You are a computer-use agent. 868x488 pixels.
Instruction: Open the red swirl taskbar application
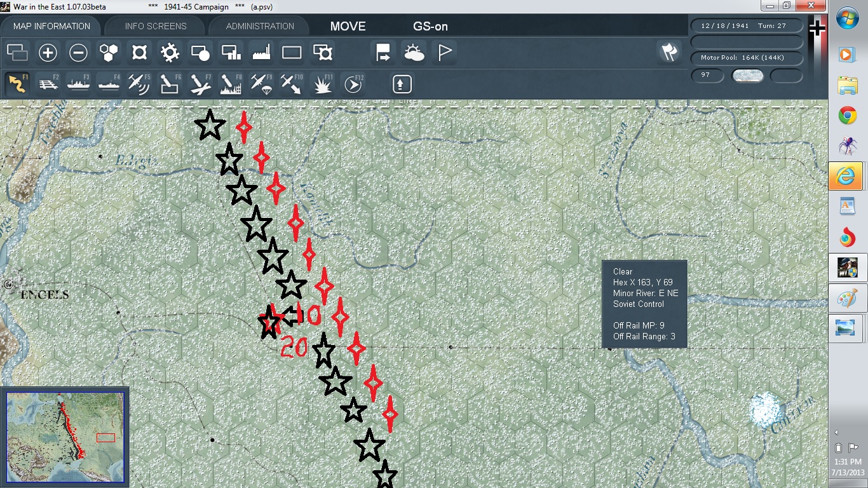pos(846,238)
